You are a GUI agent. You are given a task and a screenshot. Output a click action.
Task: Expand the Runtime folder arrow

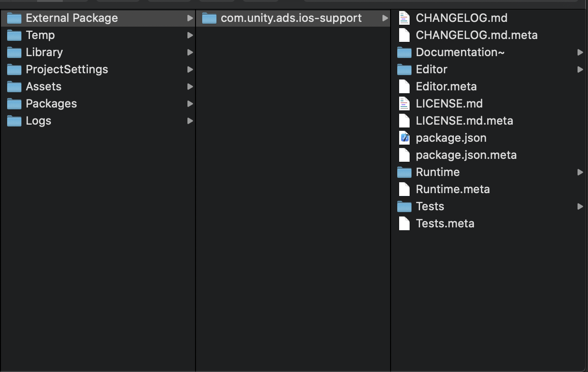[580, 172]
